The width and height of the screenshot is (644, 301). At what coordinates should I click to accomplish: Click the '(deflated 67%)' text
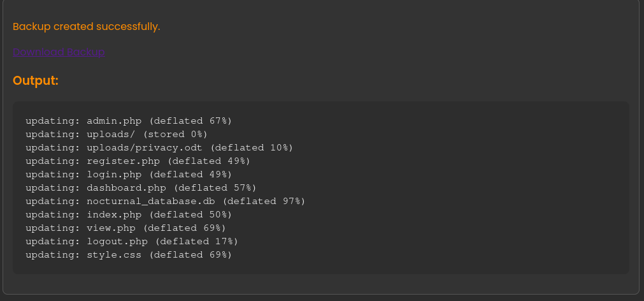coord(190,121)
